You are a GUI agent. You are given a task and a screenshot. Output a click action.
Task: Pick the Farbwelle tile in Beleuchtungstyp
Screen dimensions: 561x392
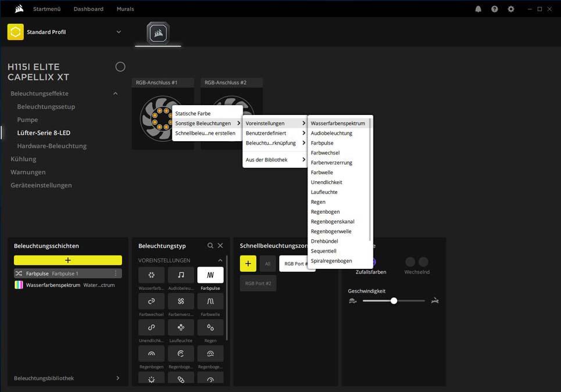click(x=210, y=301)
